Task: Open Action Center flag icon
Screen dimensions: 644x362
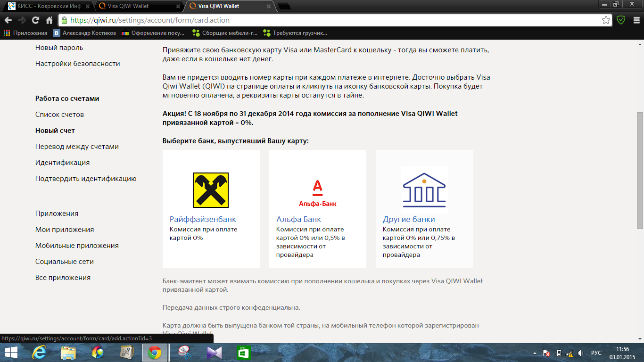Action: pos(547,353)
